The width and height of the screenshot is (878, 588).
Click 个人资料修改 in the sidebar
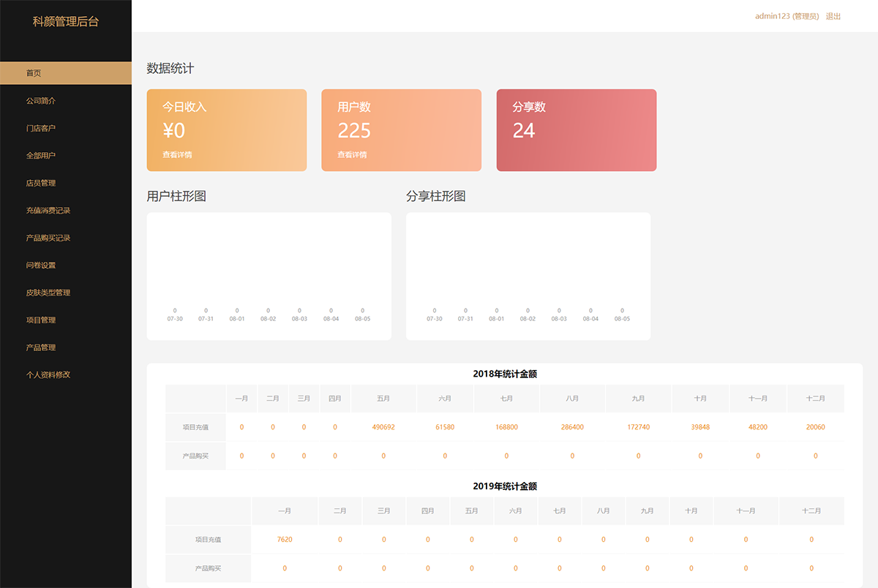coord(48,374)
